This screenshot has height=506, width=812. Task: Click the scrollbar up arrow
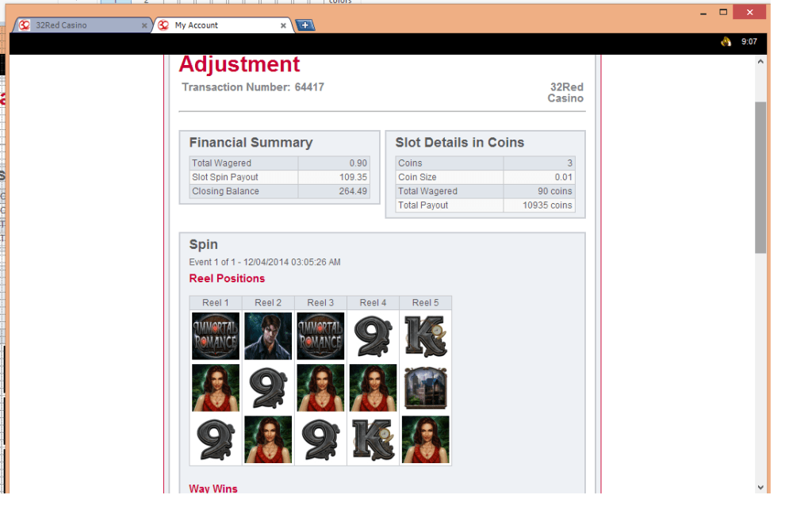760,61
